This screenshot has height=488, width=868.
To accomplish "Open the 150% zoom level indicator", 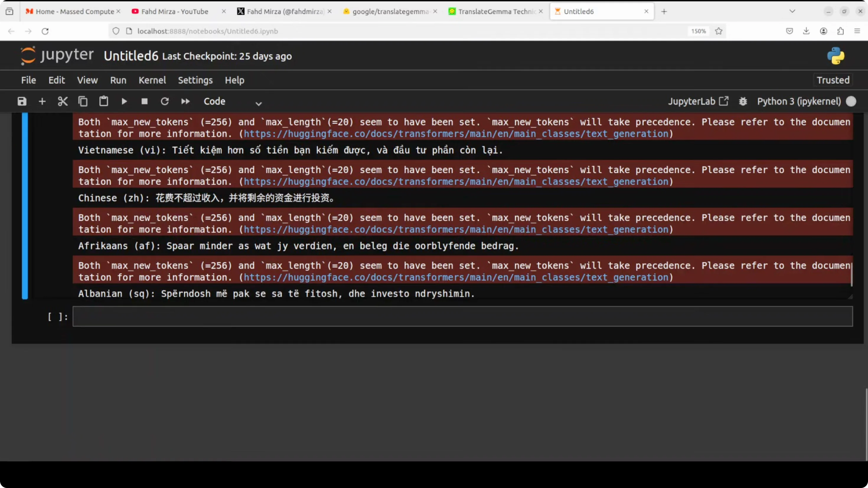I will [698, 31].
